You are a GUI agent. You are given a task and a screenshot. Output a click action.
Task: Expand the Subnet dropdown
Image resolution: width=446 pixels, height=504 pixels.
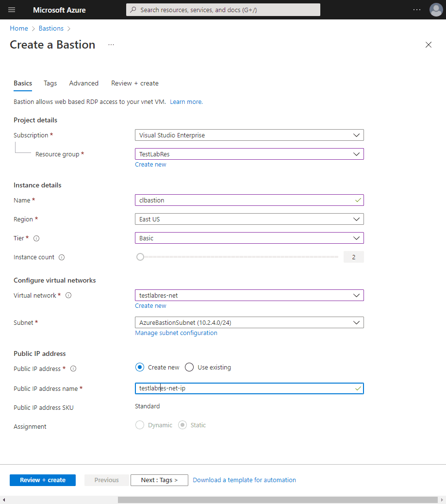click(x=249, y=323)
